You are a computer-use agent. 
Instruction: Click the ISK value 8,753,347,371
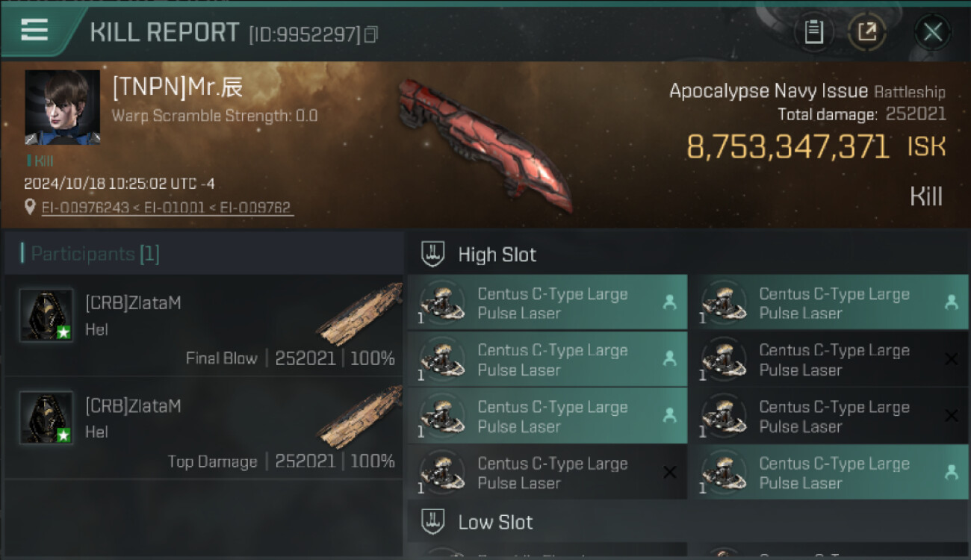click(788, 147)
